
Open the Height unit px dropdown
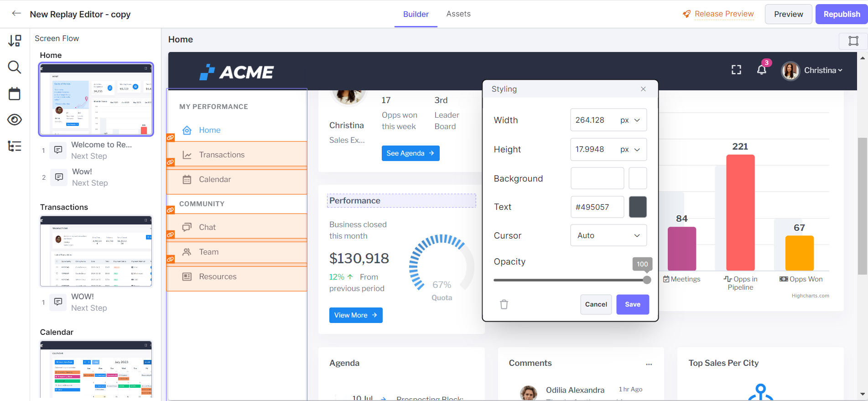pyautogui.click(x=630, y=150)
